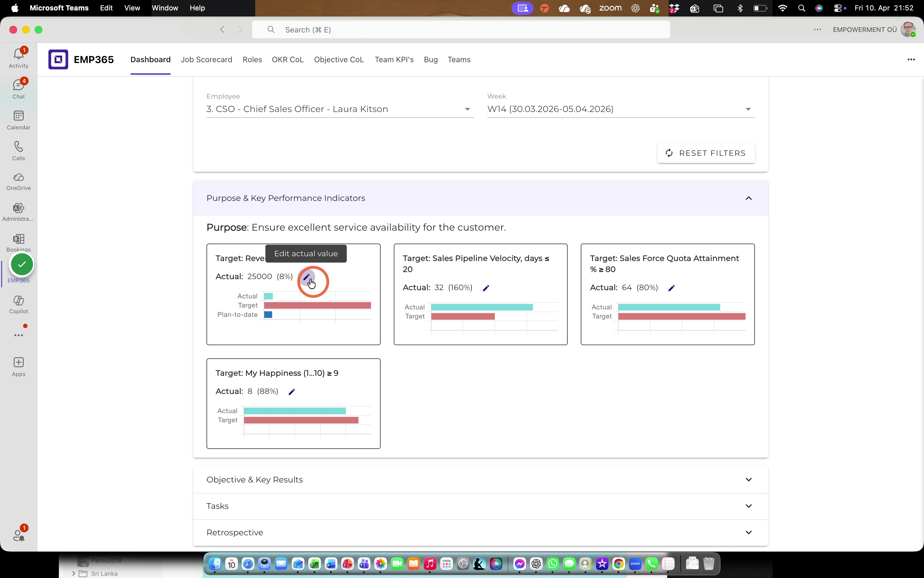Open the Teams tab
The image size is (924, 578).
click(x=459, y=60)
